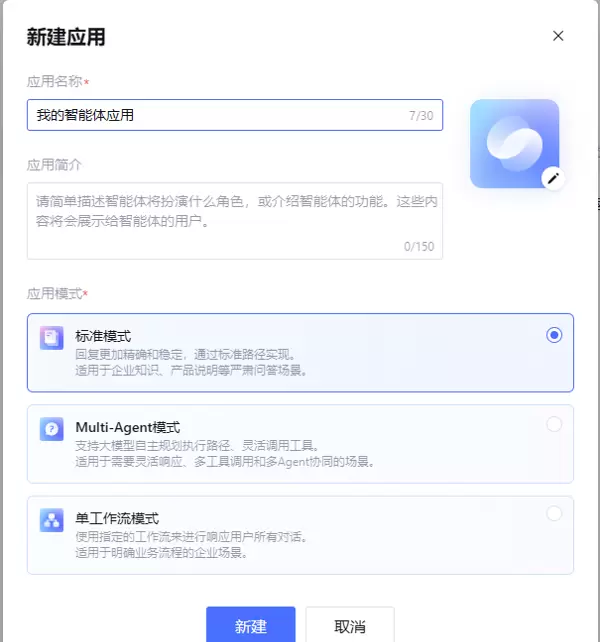Choose the 单工作流模式 title text

(117, 518)
